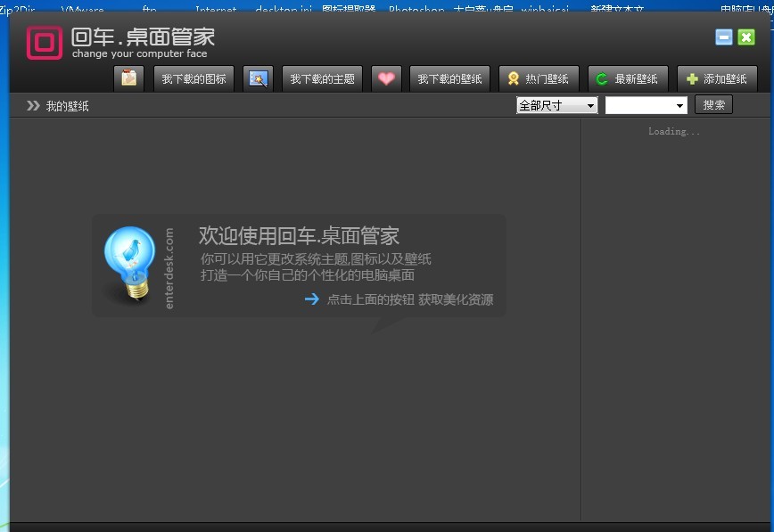The height and width of the screenshot is (532, 774).
Task: Click the pink heart icon
Action: pos(386,78)
